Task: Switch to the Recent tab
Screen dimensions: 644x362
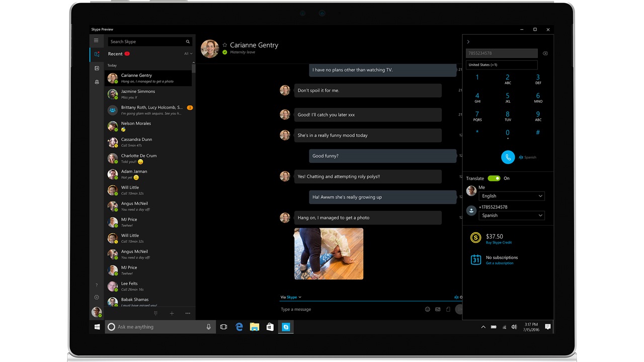Action: tap(97, 54)
